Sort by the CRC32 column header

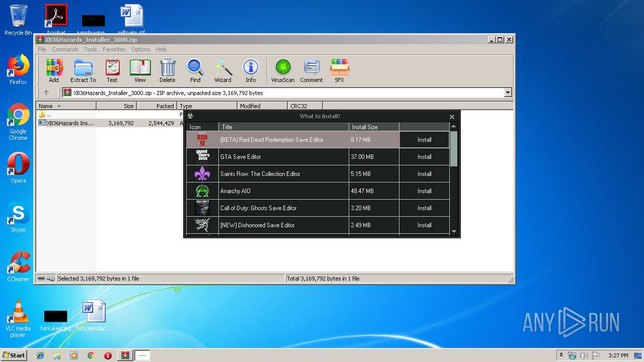[x=305, y=106]
